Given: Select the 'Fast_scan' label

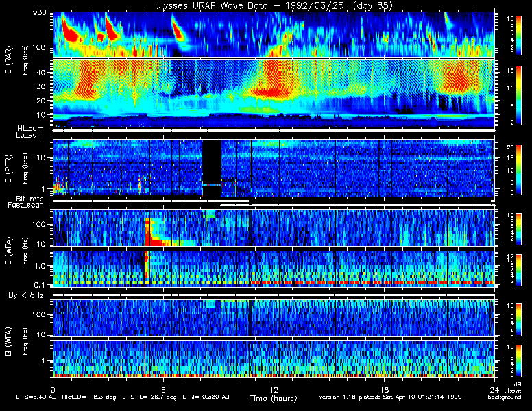Looking at the screenshot, I should pos(26,205).
